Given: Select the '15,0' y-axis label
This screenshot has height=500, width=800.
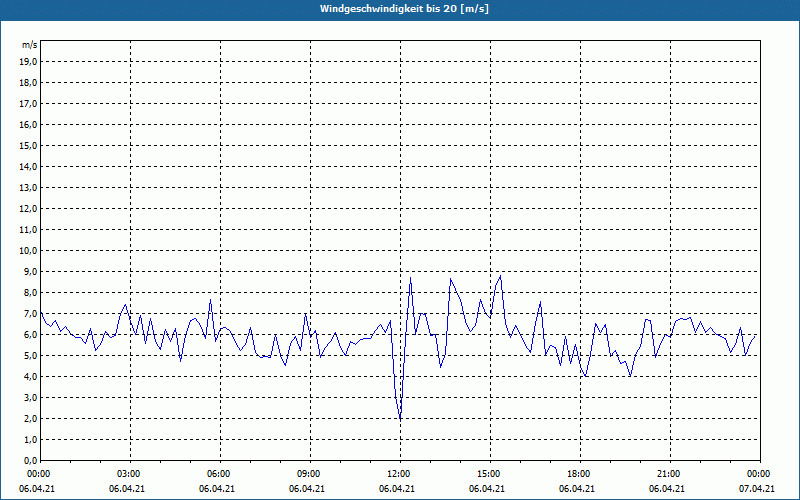Looking at the screenshot, I should 28,145.
